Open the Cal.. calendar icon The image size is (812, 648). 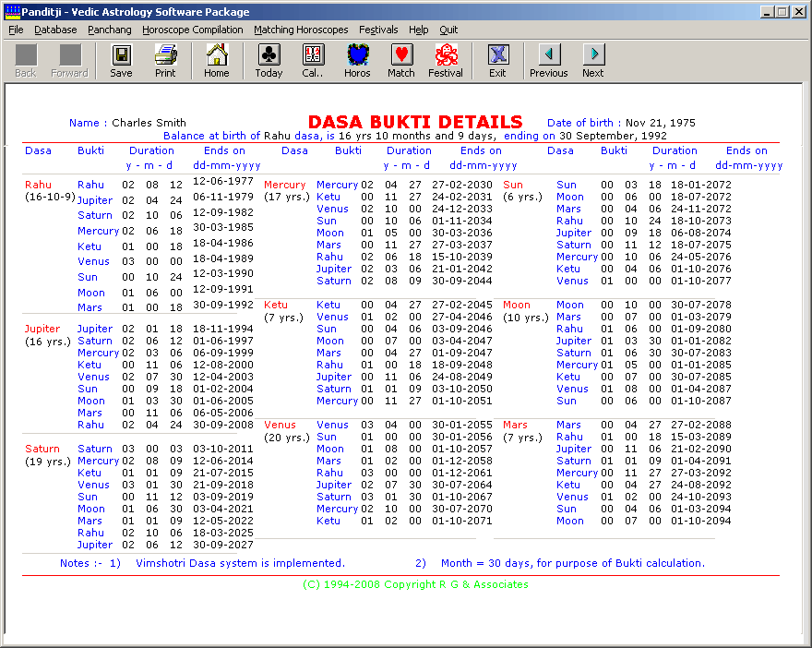pos(313,55)
